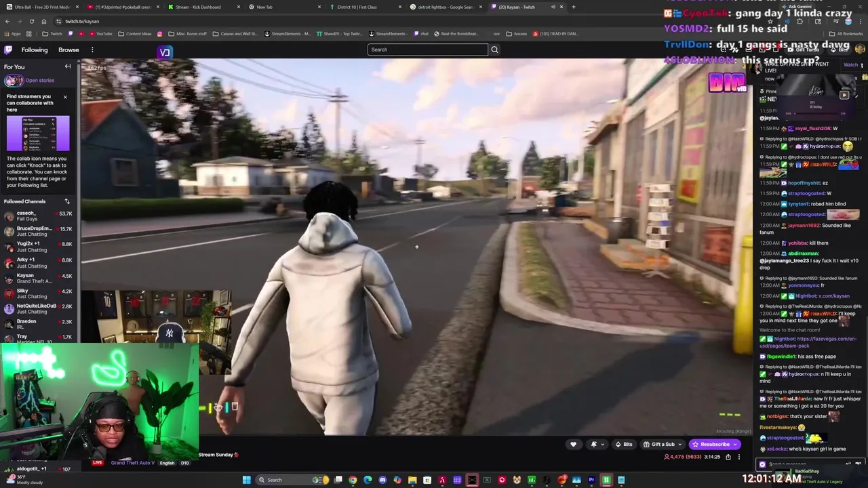Open the stories avatar ring

[x=14, y=80]
